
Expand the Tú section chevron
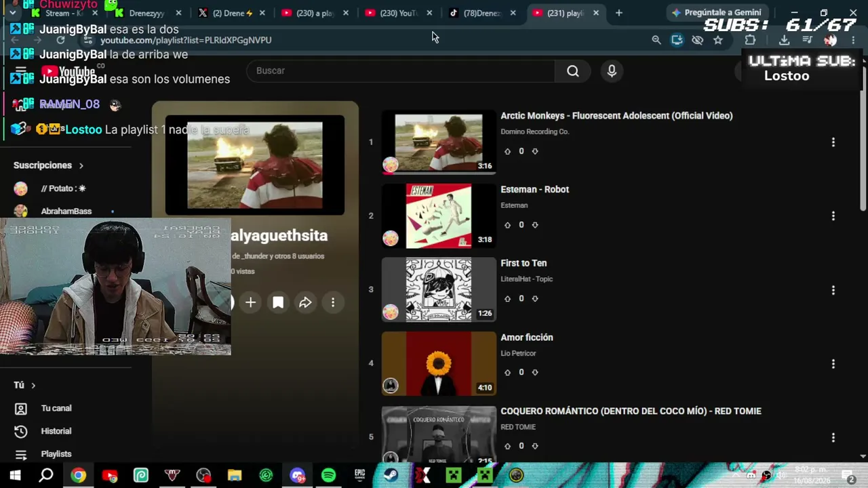[x=33, y=385]
